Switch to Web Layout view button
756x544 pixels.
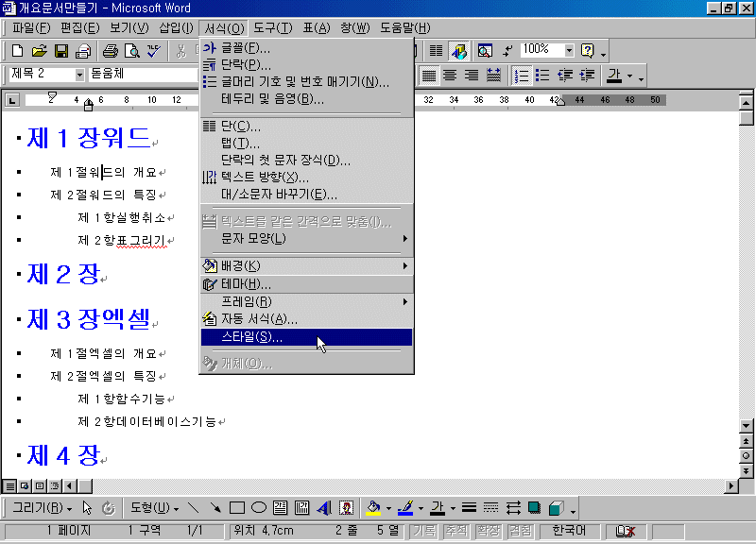25,485
